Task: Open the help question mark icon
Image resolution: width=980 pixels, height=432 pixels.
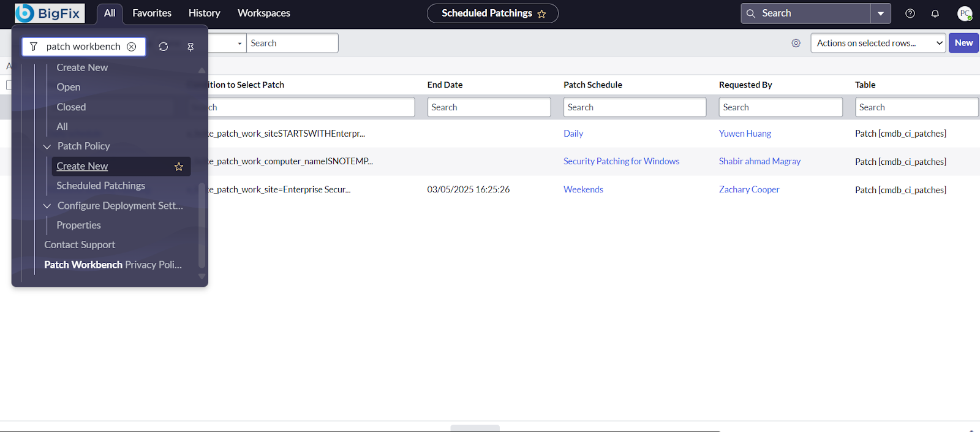Action: coord(910,13)
